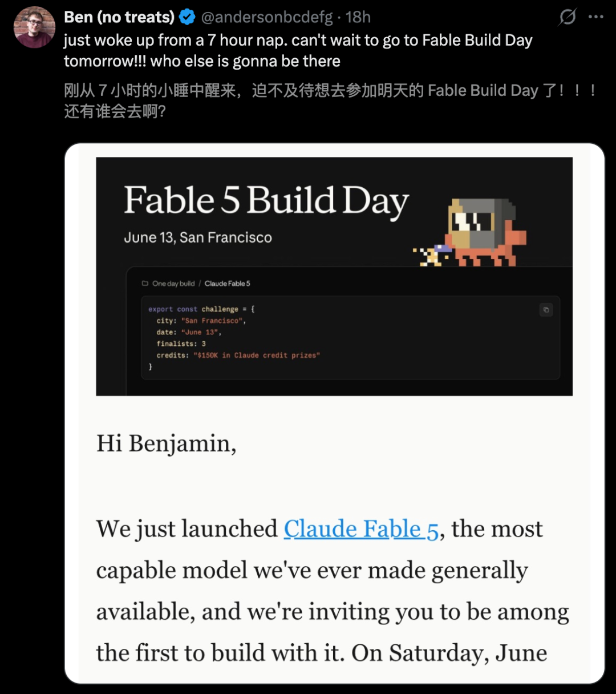Viewport: 616px width, 694px height.
Task: Click the @andersonbcdefg handle
Action: coord(266,17)
